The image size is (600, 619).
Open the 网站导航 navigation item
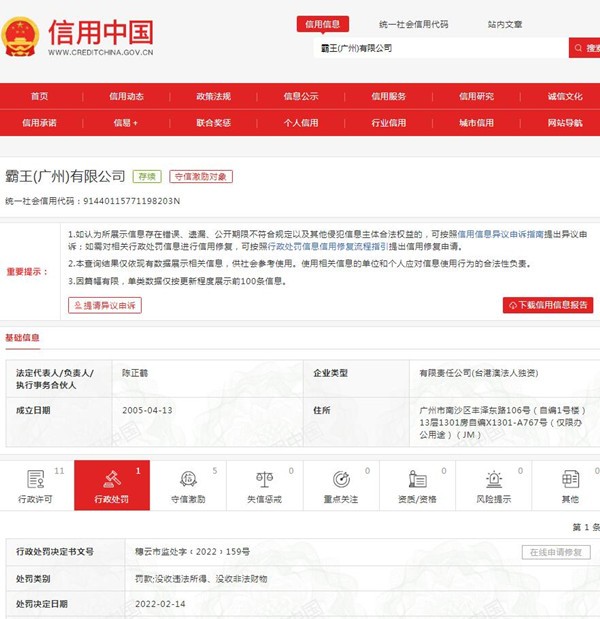coord(565,123)
